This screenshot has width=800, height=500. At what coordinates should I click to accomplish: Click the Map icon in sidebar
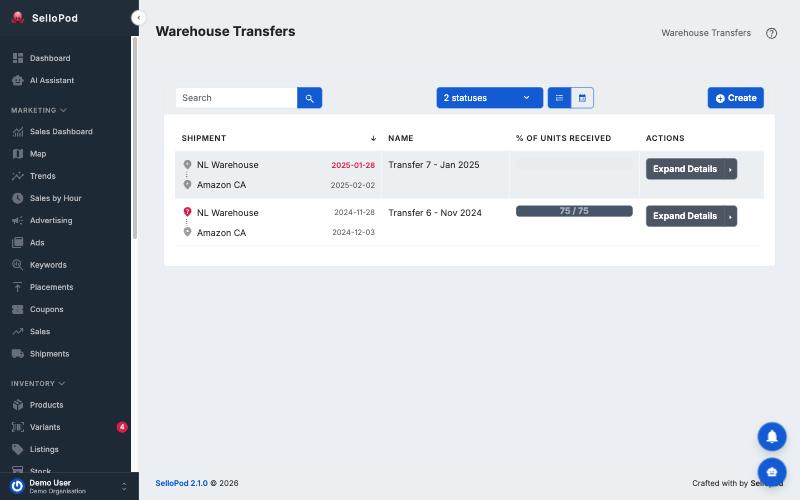pos(18,154)
